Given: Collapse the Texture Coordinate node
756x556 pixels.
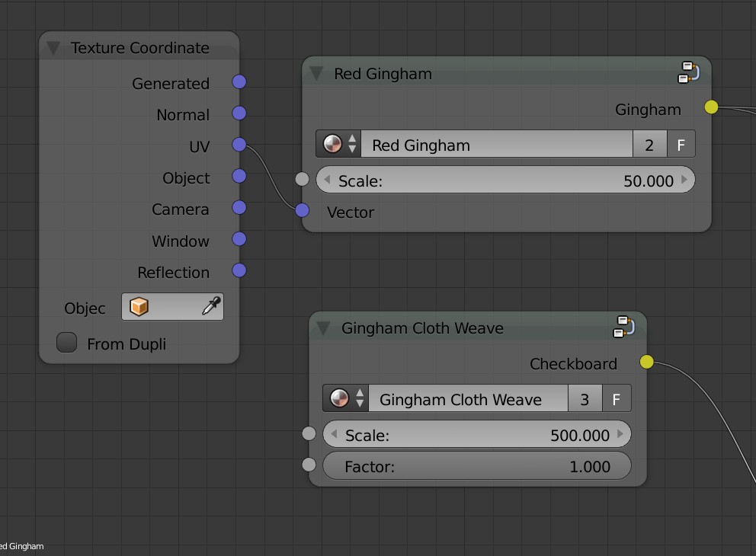Looking at the screenshot, I should click(53, 48).
